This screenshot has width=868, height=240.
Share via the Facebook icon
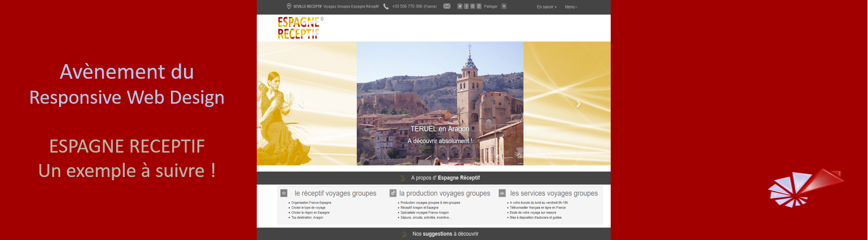click(x=466, y=7)
